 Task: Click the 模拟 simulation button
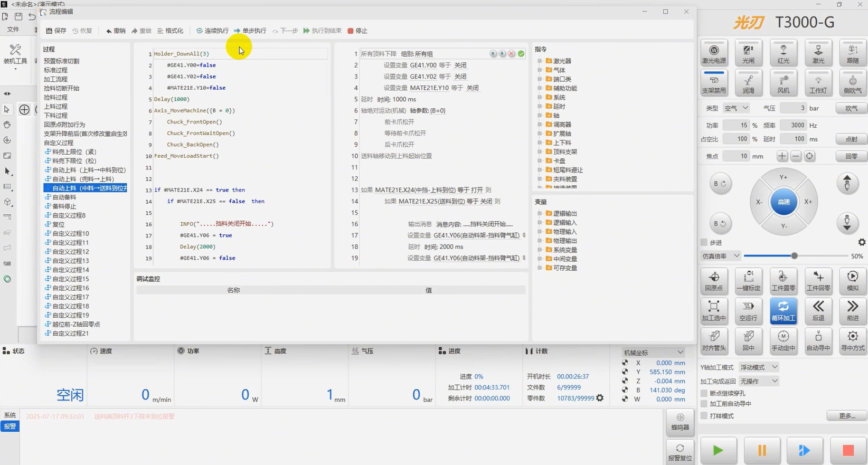(x=853, y=281)
